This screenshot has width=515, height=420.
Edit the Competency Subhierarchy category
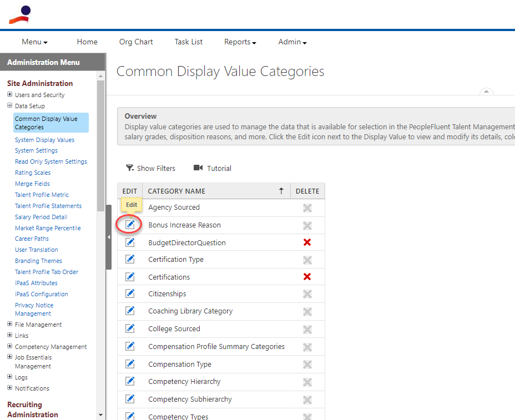[130, 399]
